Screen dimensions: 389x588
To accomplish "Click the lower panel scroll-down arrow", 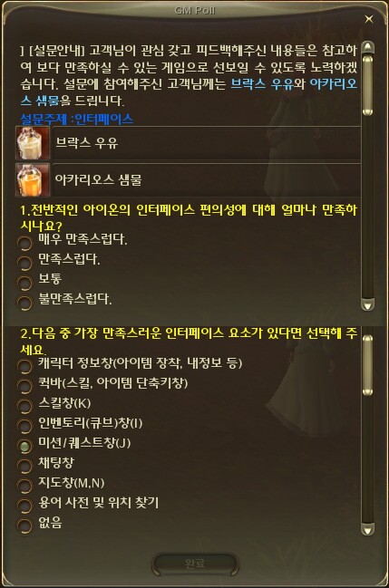I will tap(367, 529).
